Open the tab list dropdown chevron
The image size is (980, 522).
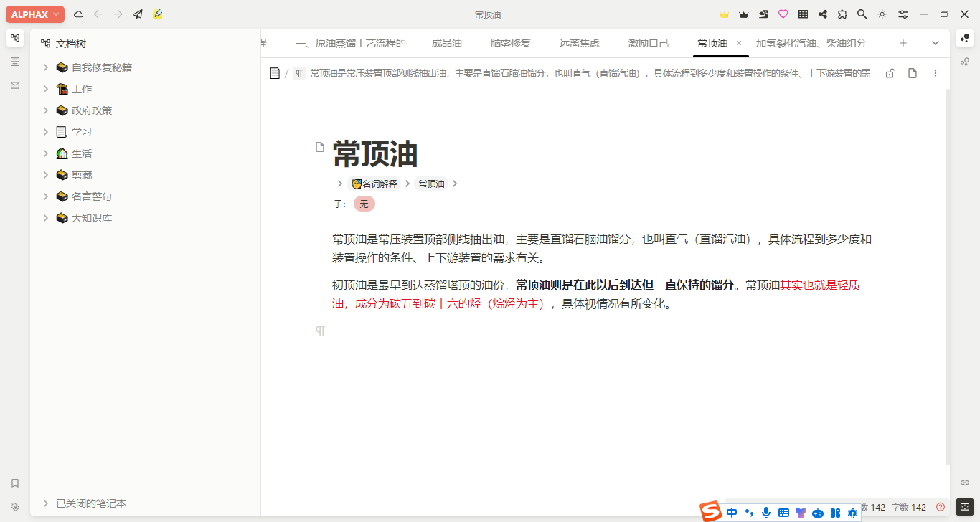(x=936, y=43)
